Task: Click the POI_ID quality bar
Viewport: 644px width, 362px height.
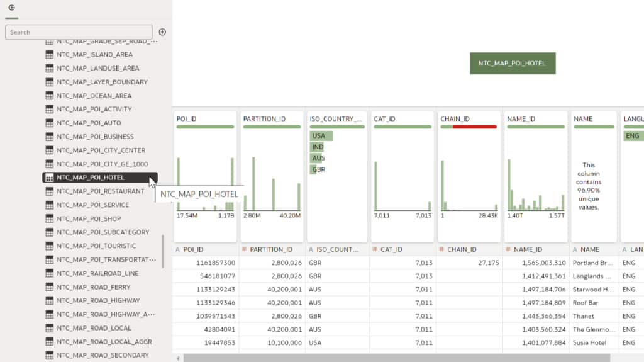Action: click(x=205, y=127)
